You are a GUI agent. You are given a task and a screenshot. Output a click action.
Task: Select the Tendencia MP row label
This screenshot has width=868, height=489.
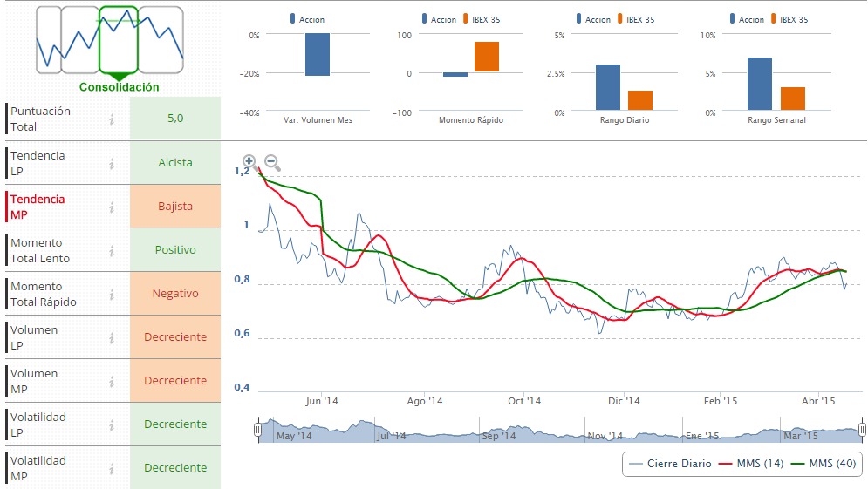coord(38,207)
